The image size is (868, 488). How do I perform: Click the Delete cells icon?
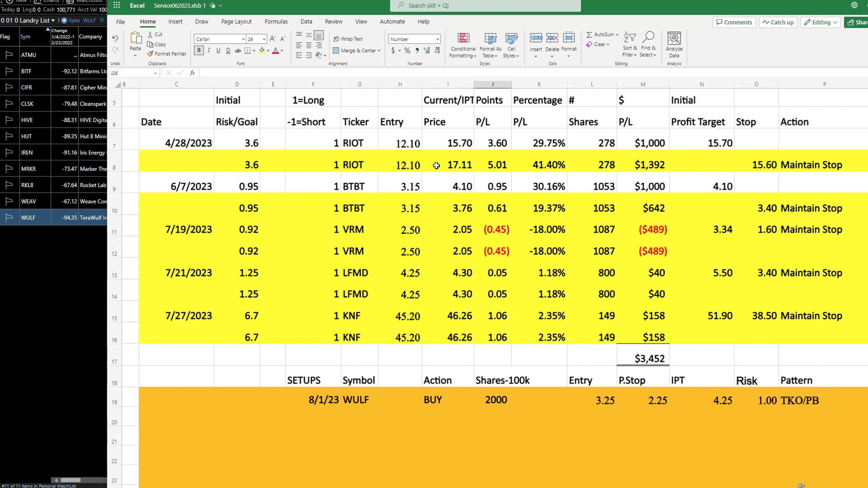[552, 38]
